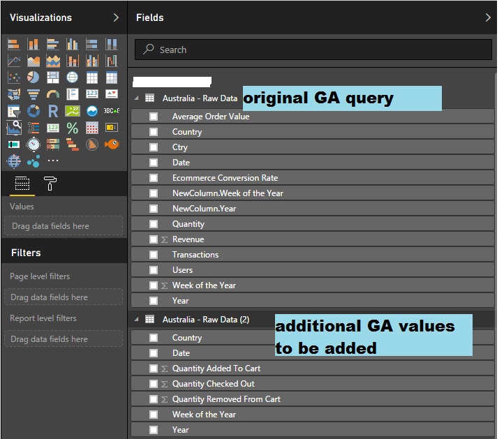Choose the Stacked area chart visual
Image resolution: width=504 pixels, height=439 pixels.
[53, 61]
